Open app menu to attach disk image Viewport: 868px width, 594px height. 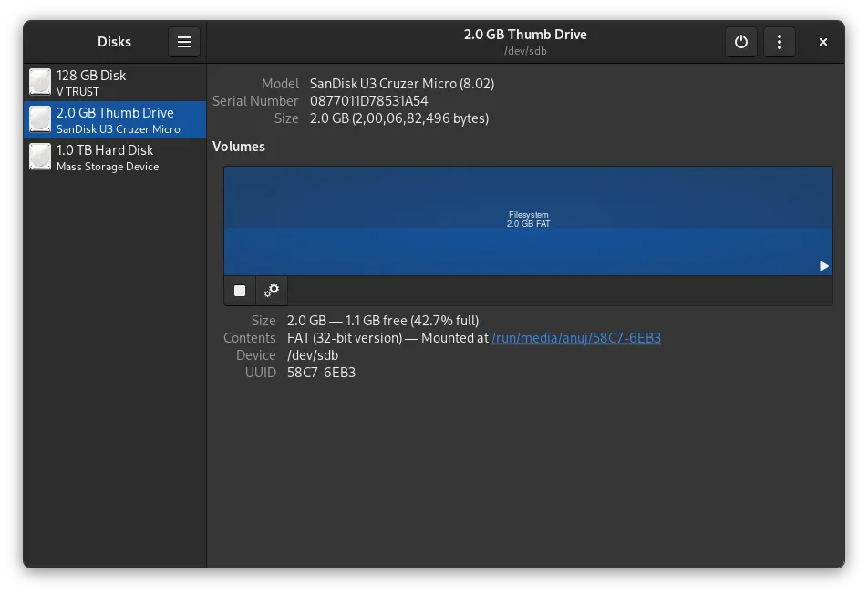[x=183, y=42]
